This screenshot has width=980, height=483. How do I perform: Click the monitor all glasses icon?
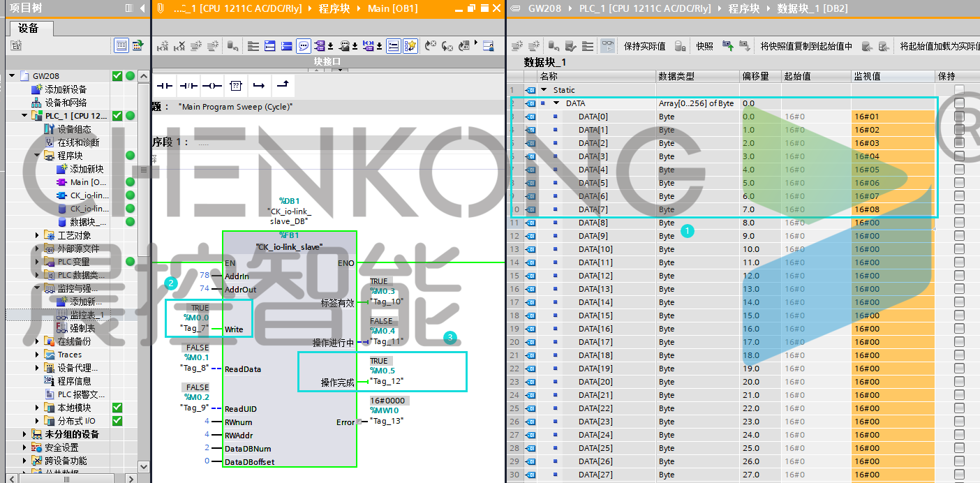click(608, 46)
